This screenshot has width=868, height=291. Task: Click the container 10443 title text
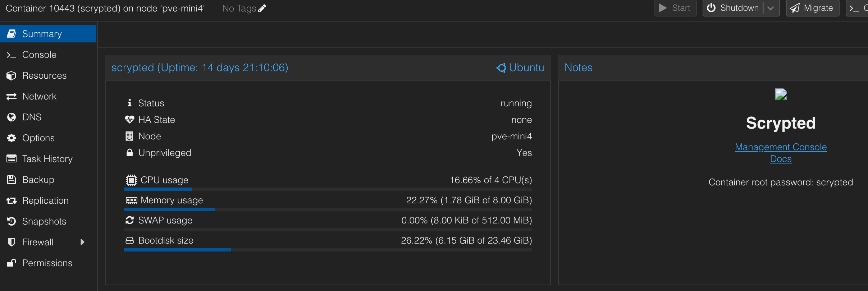click(x=105, y=8)
